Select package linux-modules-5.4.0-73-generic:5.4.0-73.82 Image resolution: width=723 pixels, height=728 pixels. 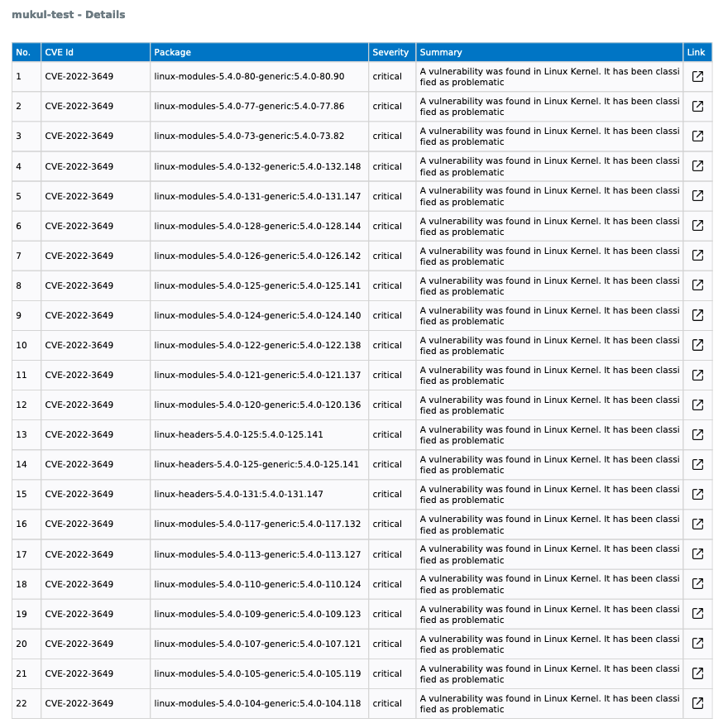pos(249,136)
